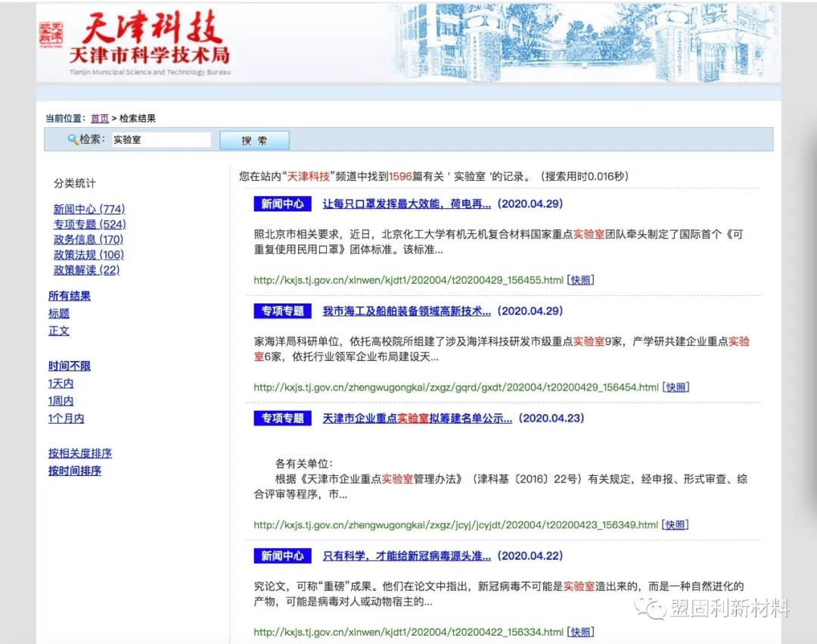
Task: Click the magnifying glass search icon
Action: 74,138
